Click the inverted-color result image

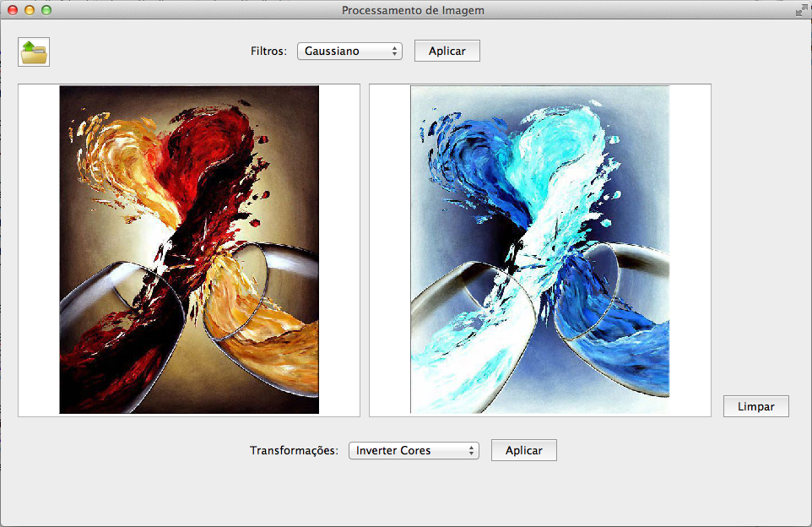click(x=539, y=249)
